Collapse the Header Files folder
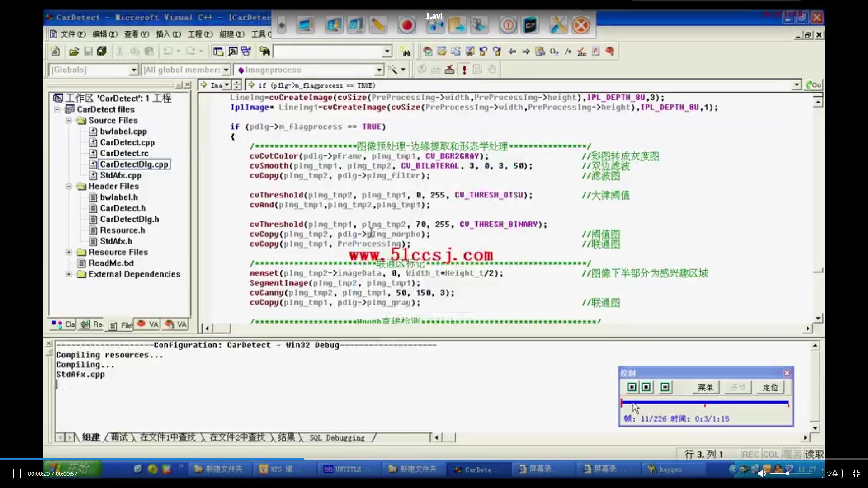The width and height of the screenshot is (868, 488). pos(69,186)
